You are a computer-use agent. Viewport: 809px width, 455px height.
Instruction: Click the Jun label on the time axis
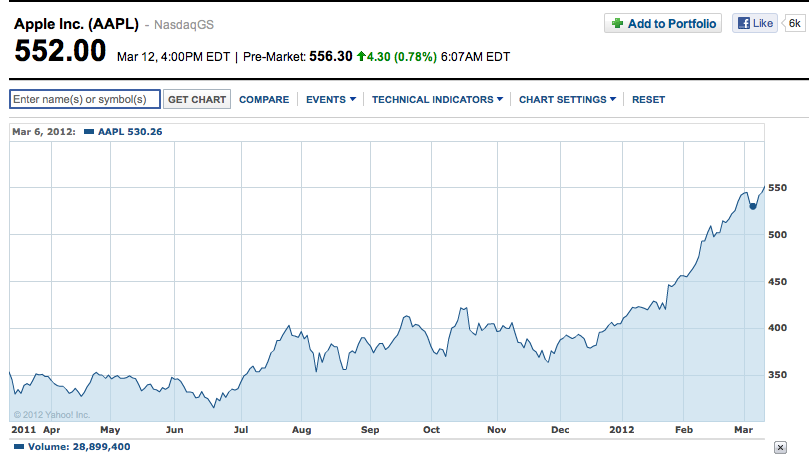(x=174, y=430)
